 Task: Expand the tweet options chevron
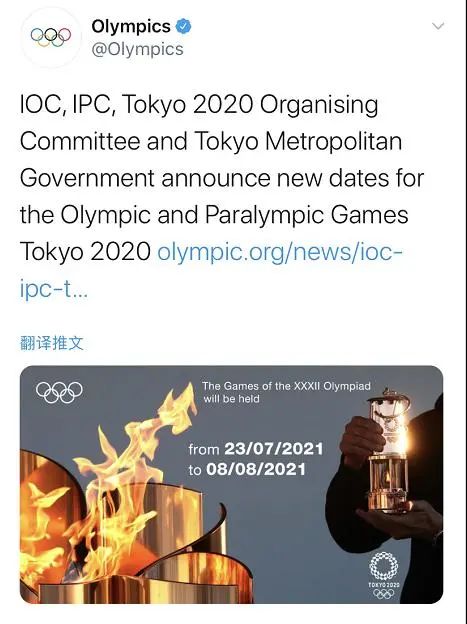[x=438, y=27]
